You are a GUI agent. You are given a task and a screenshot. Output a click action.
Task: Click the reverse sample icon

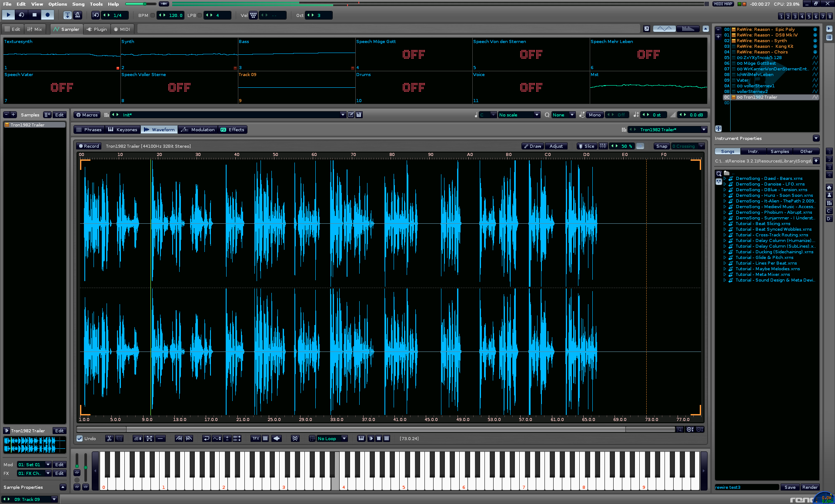click(207, 438)
